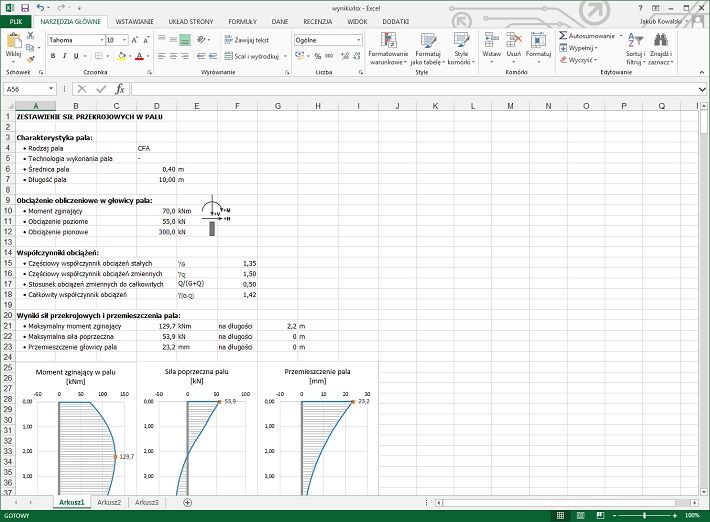The image size is (710, 522).
Task: Click the formula bar input field
Action: 414,89
